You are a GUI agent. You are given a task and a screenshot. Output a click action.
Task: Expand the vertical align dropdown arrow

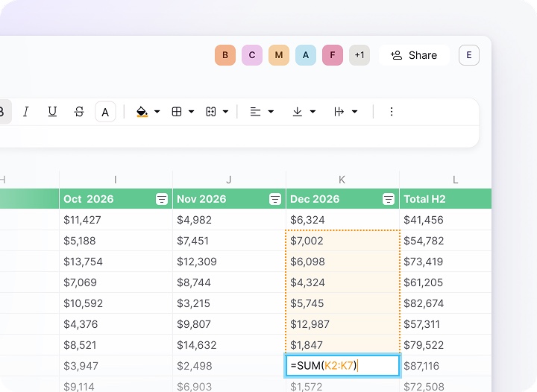313,112
